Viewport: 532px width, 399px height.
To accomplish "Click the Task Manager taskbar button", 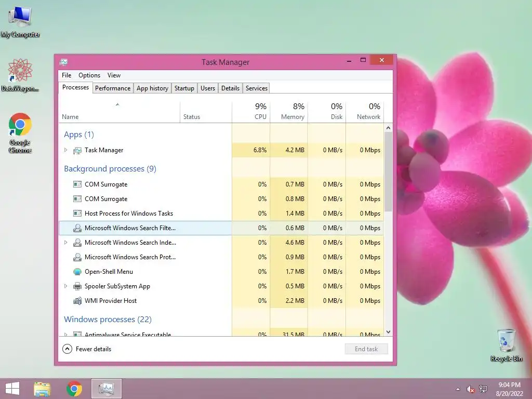I will pyautogui.click(x=106, y=389).
